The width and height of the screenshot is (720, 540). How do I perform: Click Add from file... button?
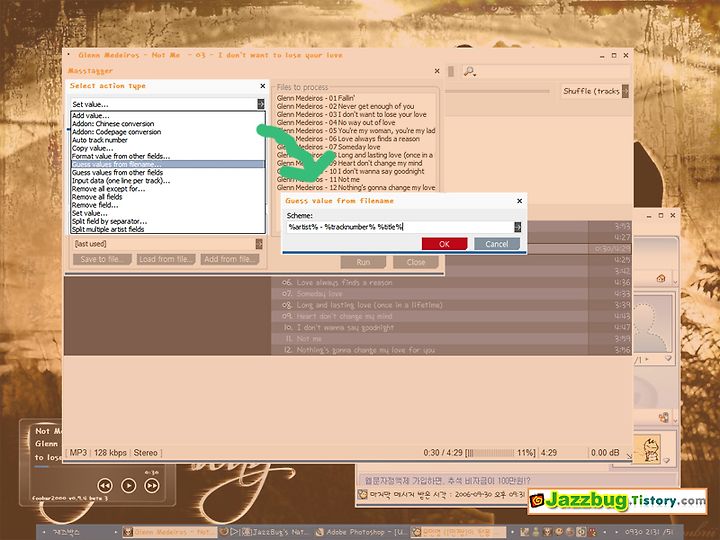[x=230, y=259]
